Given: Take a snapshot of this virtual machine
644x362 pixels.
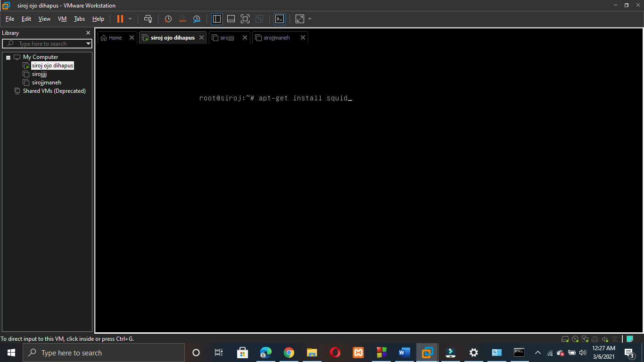Looking at the screenshot, I should coord(168,19).
